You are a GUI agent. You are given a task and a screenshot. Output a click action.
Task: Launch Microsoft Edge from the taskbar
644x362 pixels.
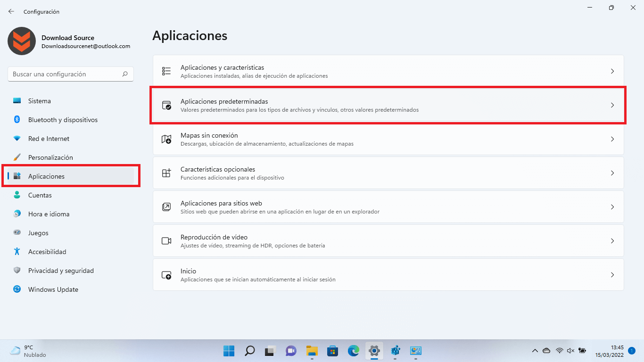(x=353, y=351)
